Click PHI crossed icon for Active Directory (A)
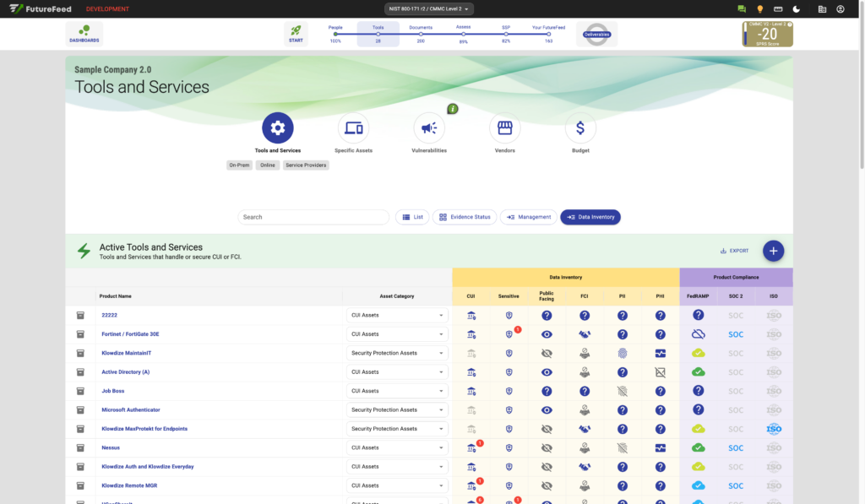Viewport: 865px width, 504px height. click(661, 372)
